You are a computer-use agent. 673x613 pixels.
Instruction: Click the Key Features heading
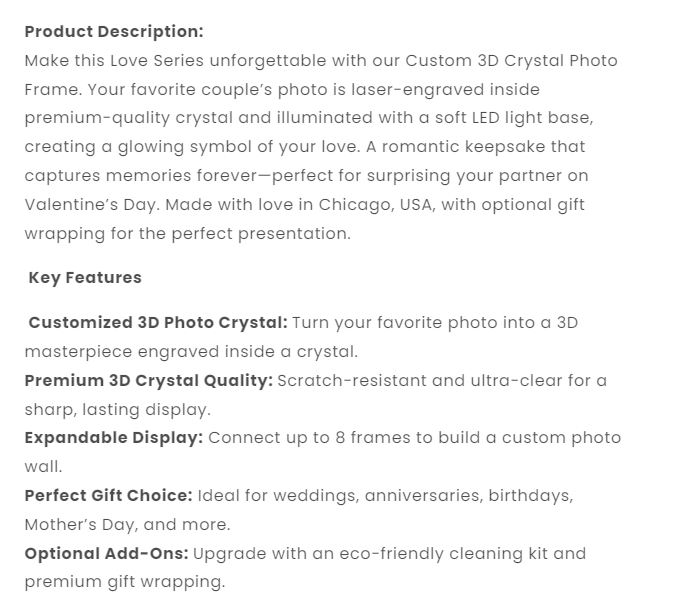85,278
